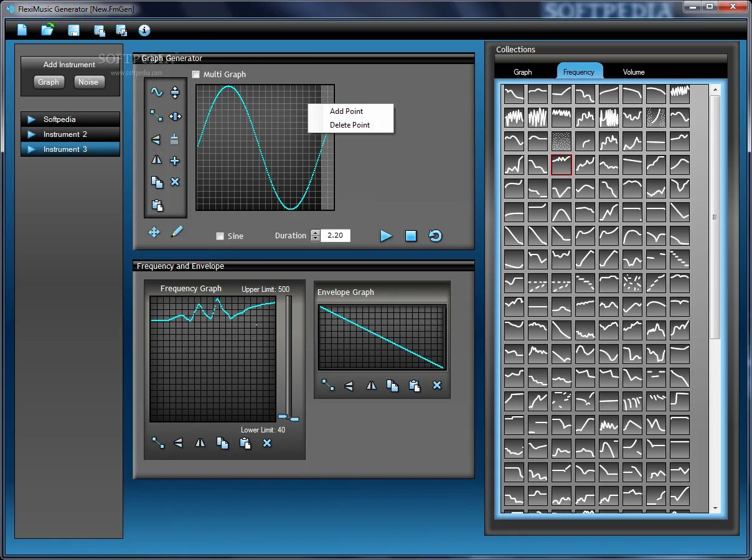Decrease Duration with the down stepper arrow
This screenshot has height=560, width=752.
pos(315,238)
